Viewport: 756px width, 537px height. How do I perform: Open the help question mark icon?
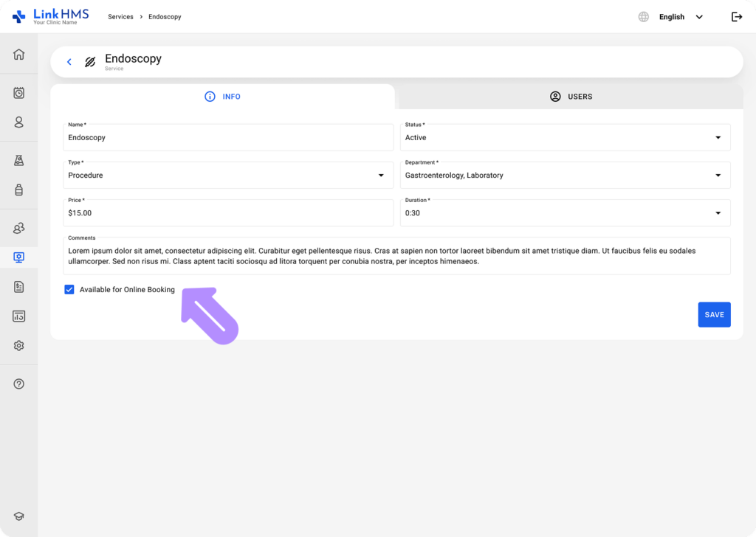click(x=18, y=384)
